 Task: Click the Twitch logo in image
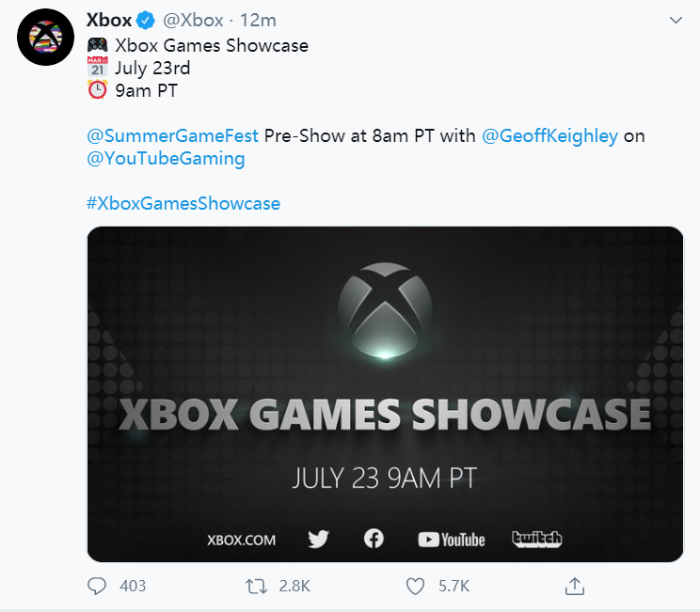[x=536, y=539]
